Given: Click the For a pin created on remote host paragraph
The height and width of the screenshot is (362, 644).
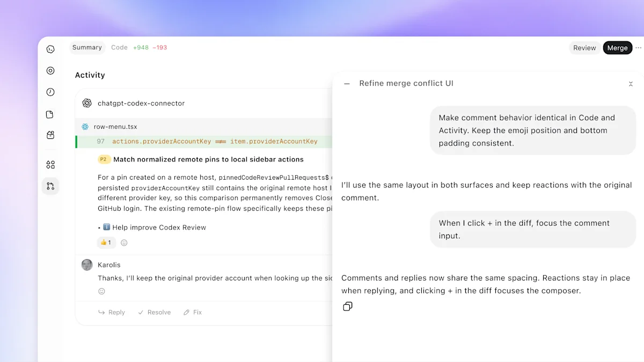Looking at the screenshot, I should click(215, 193).
